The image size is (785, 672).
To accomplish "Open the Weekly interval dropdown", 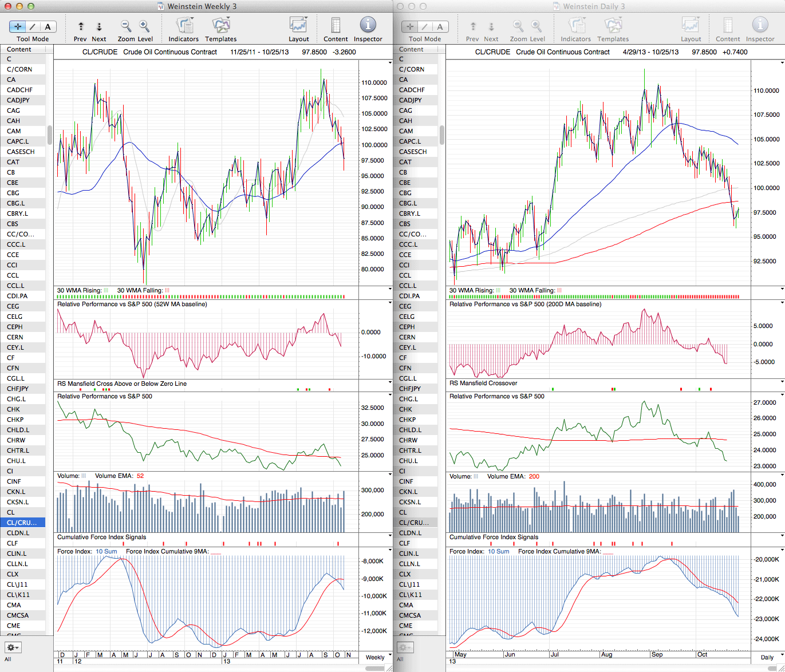I will coord(378,657).
